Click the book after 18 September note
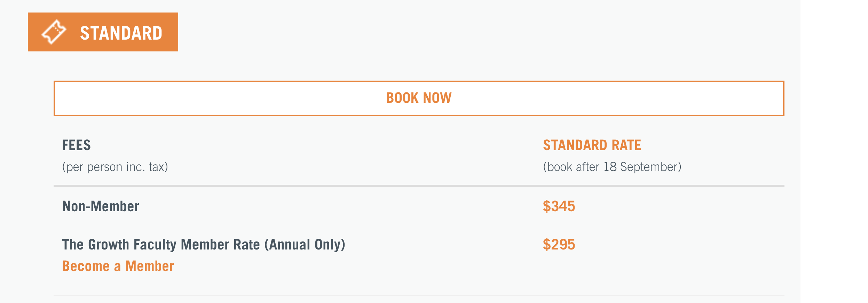This screenshot has width=868, height=303. [612, 167]
